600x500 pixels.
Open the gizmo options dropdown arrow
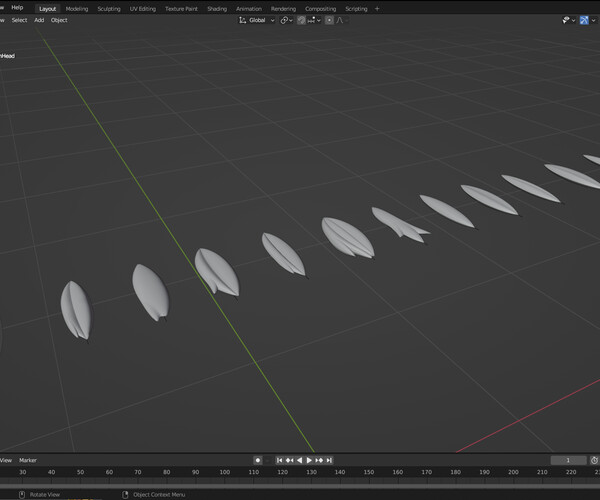coord(593,20)
